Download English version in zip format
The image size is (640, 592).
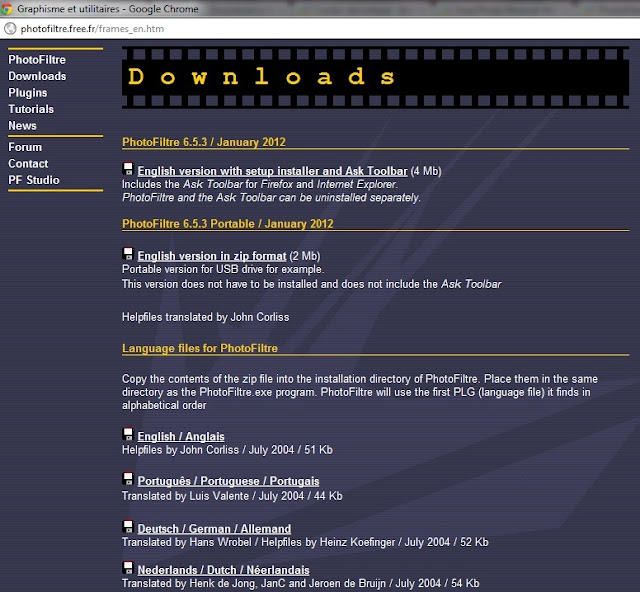click(x=212, y=256)
